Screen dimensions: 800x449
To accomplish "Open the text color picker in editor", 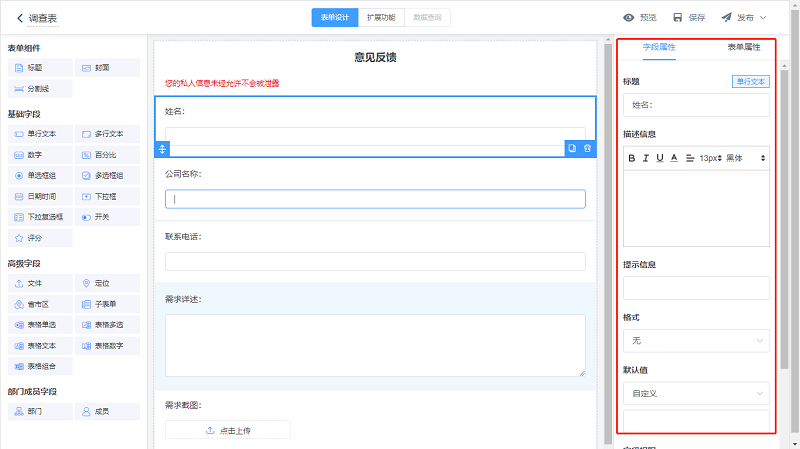I will [675, 158].
